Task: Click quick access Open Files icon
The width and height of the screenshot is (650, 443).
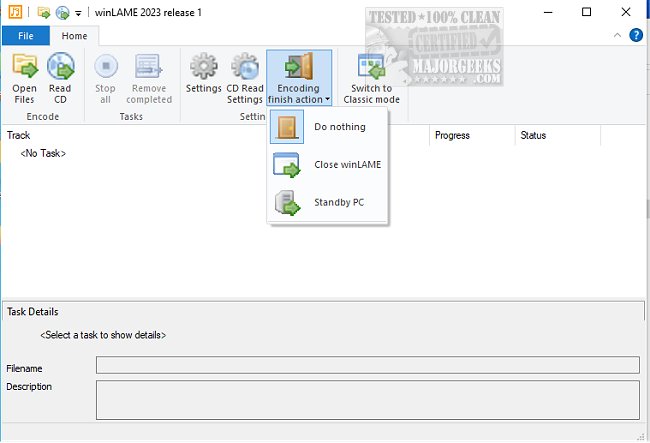Action: (x=44, y=12)
